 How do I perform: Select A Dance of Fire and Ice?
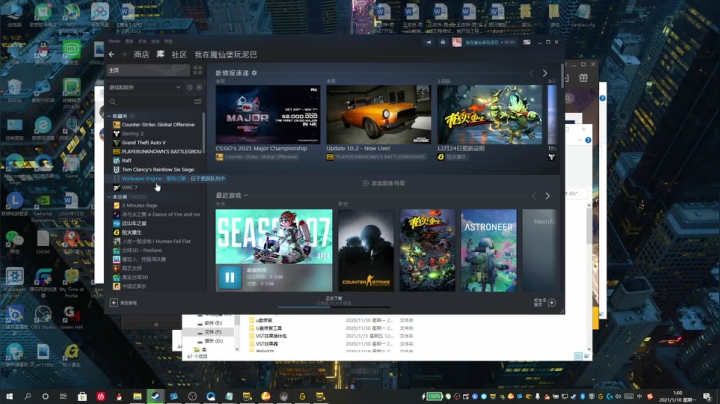[x=157, y=214]
